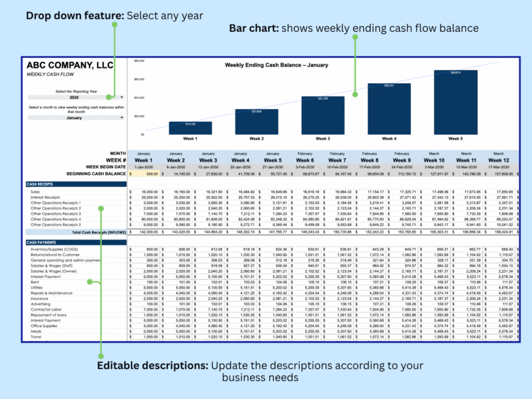
Task: Select the Total Cash Receipts (INFLOWS) label
Action: pyautogui.click(x=98, y=232)
